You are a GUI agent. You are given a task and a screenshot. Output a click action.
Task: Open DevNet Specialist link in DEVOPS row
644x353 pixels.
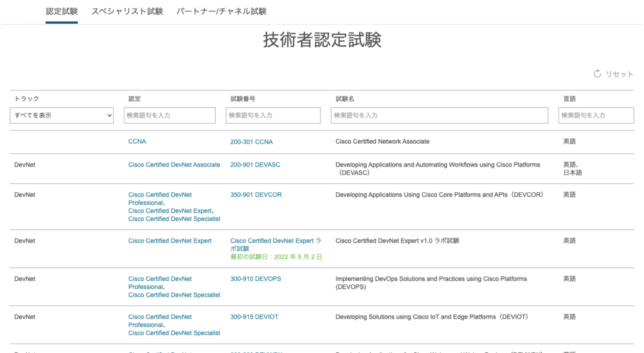coord(174,295)
